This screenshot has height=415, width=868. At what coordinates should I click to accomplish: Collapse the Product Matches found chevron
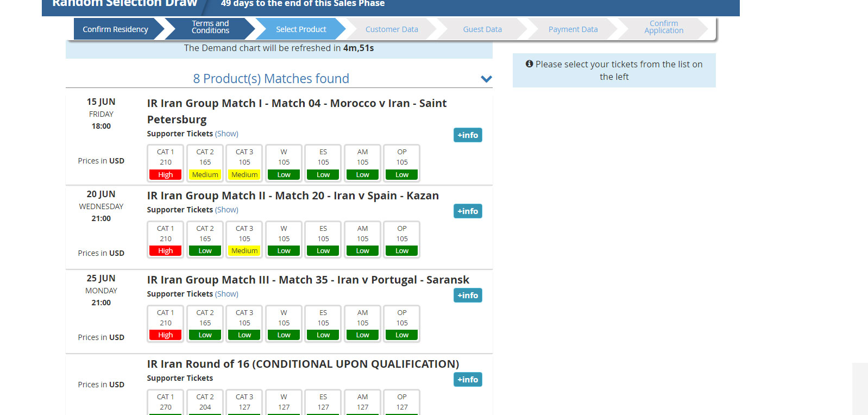(486, 79)
